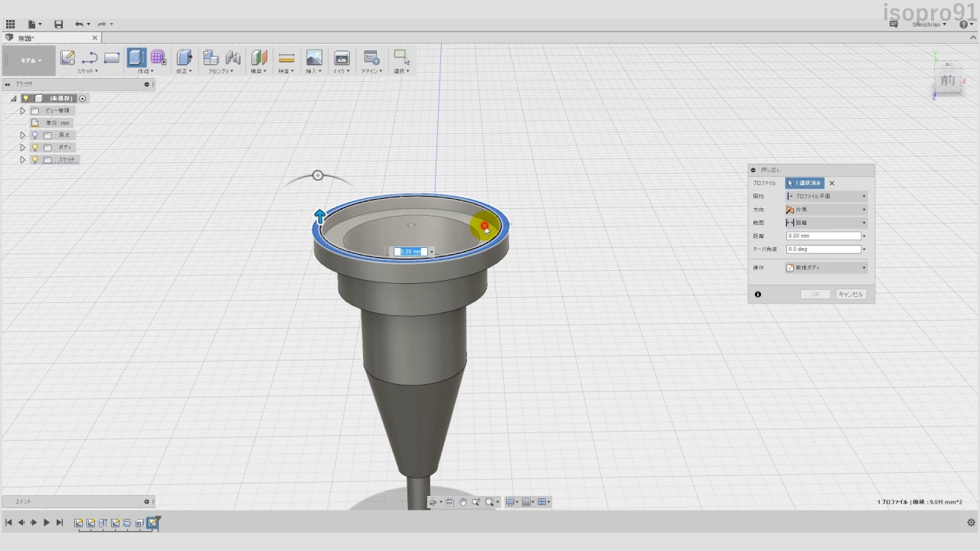980x551 pixels.
Task: Click the OK button in extrude dialog
Action: point(815,295)
